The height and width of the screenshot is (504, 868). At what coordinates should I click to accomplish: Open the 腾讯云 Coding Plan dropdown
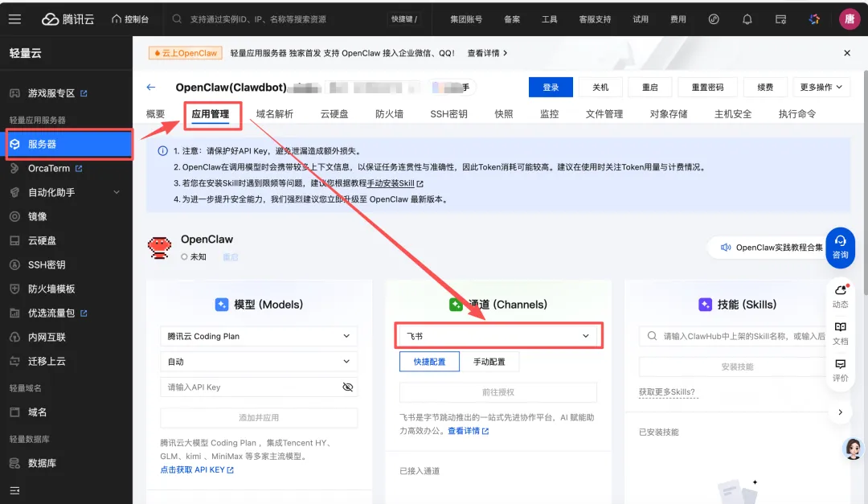[259, 336]
